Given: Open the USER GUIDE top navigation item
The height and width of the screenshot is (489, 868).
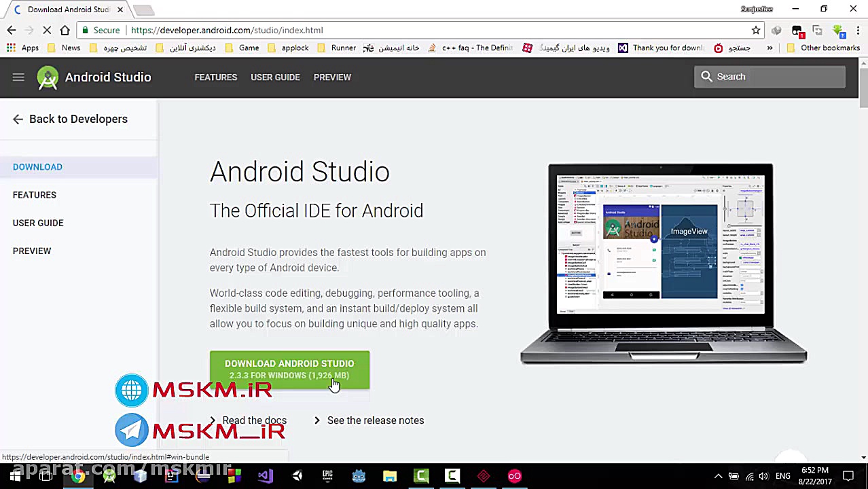Looking at the screenshot, I should (275, 77).
